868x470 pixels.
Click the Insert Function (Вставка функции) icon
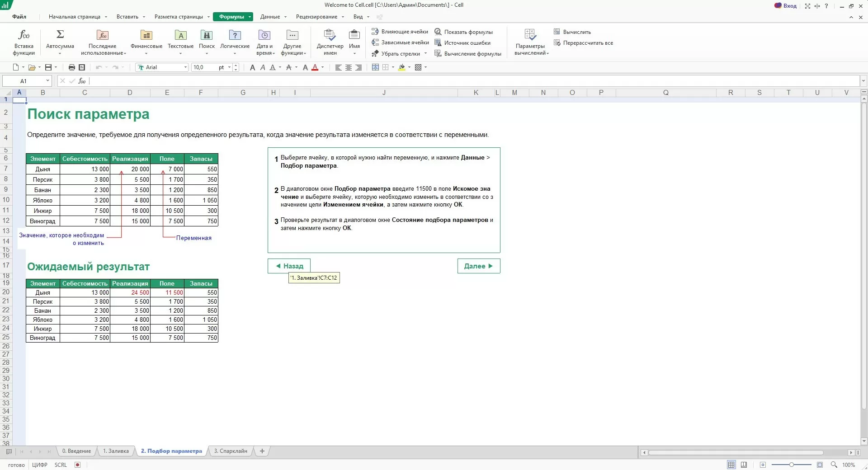point(24,42)
